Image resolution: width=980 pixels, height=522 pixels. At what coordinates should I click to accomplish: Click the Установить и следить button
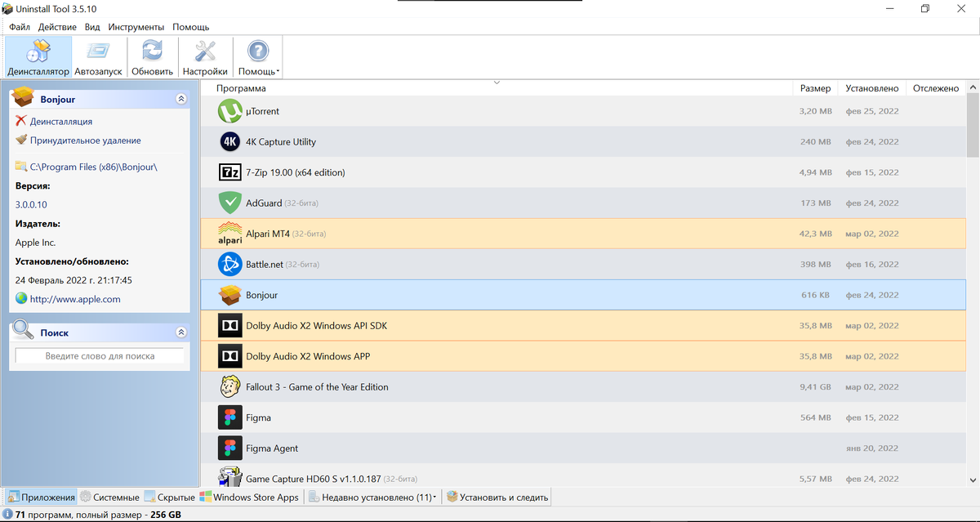497,497
